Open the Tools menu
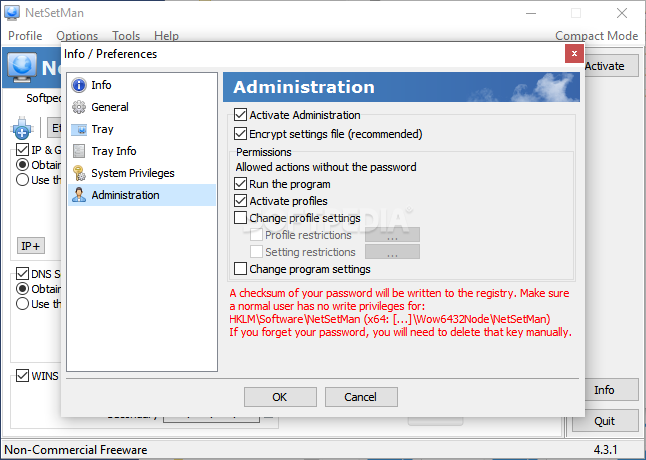 point(126,36)
